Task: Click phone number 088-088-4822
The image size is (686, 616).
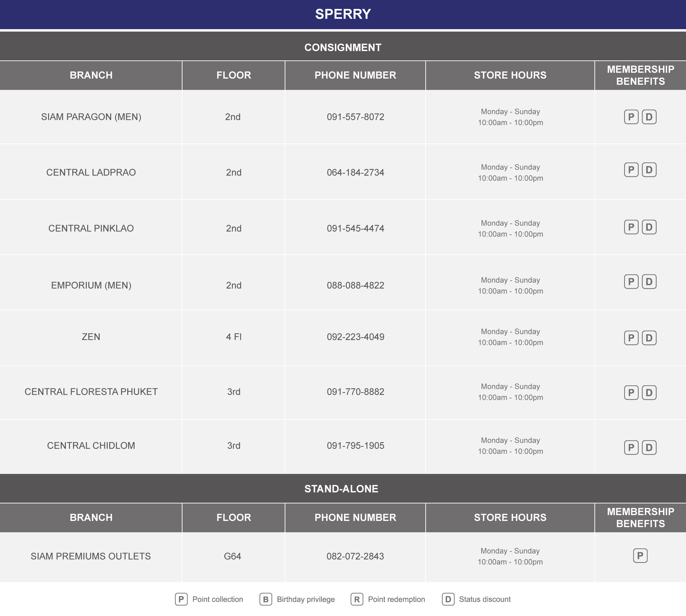Action: click(x=355, y=285)
